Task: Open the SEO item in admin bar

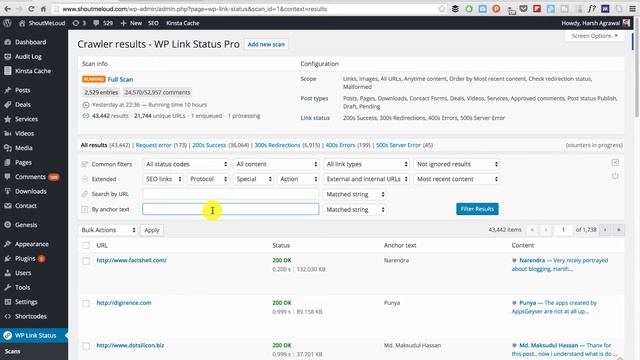Action: [153, 23]
